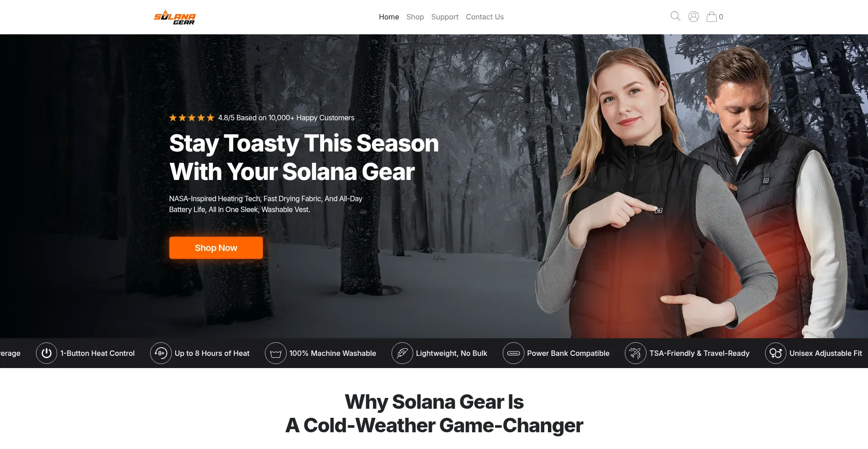Click the five-star rating stars
868x449 pixels.
coord(192,118)
